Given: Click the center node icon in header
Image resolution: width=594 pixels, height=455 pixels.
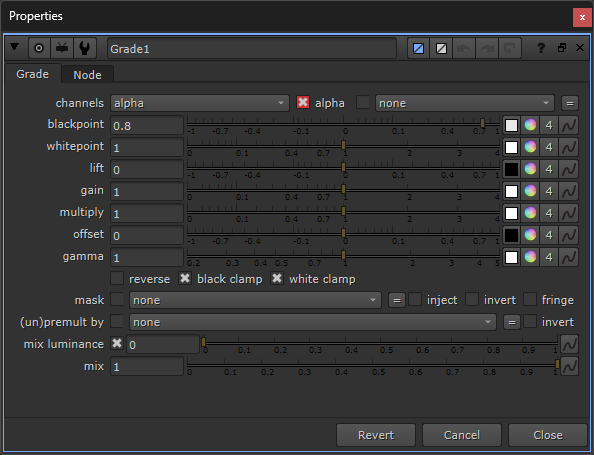Looking at the screenshot, I should click(x=39, y=48).
